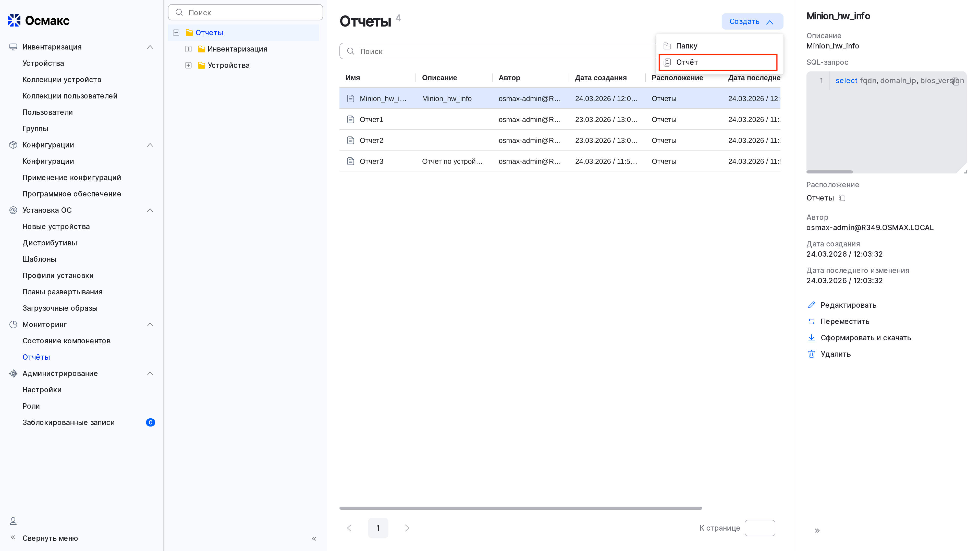
Task: Collapse the Мониторинг sidebar section
Action: 150,324
